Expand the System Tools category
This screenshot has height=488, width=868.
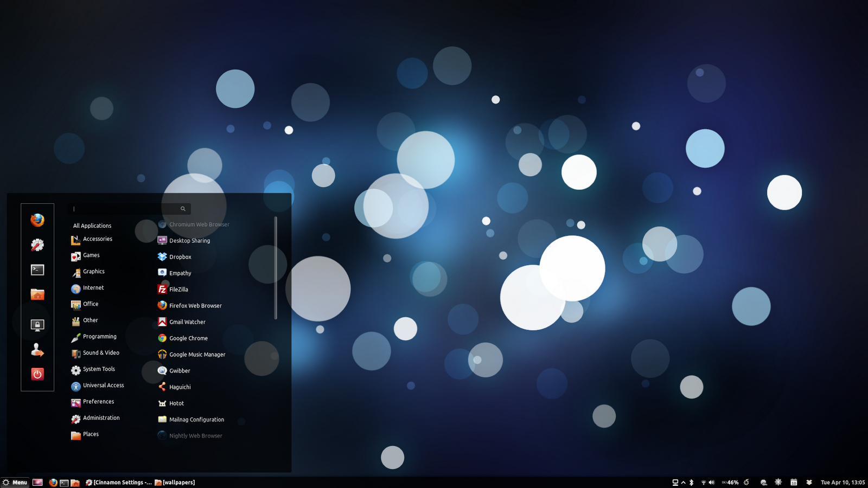coord(98,369)
